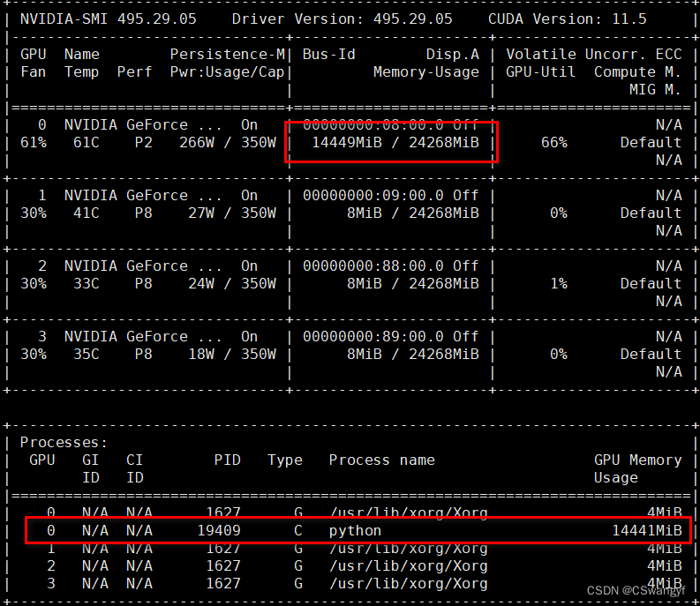Click the GPU Memory Usage column header
This screenshot has width=700, height=606.
(638, 468)
